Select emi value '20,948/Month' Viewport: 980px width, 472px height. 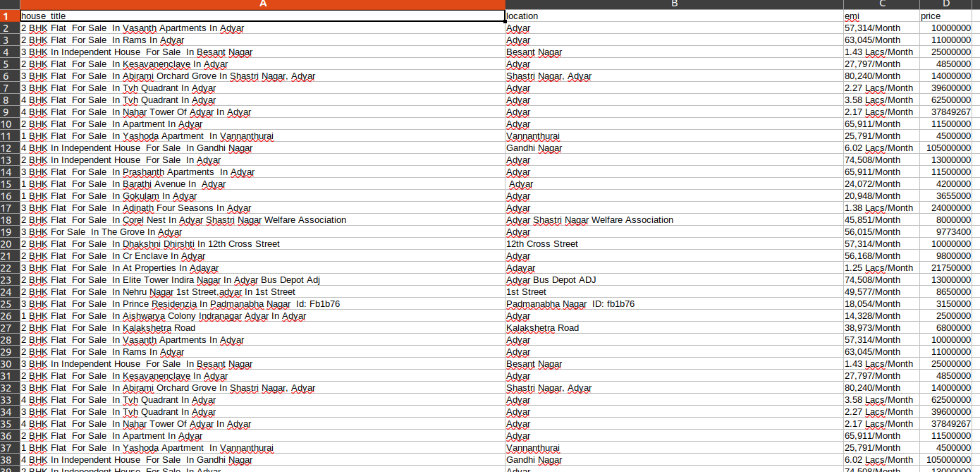[x=881, y=195]
